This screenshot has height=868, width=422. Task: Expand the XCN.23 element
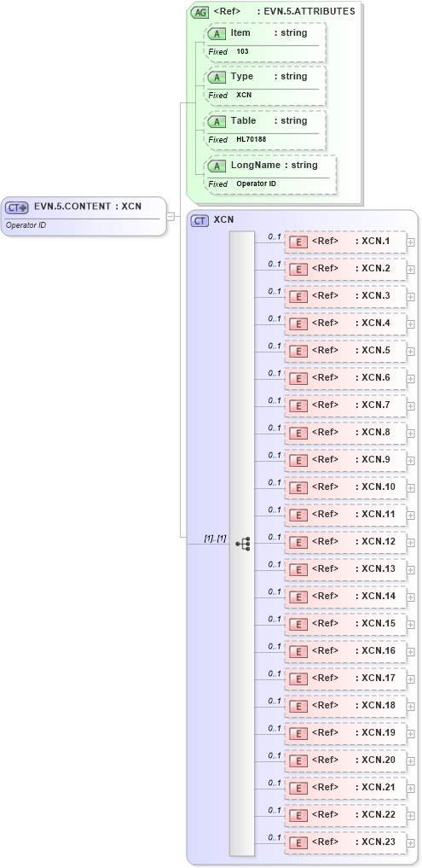[x=411, y=842]
